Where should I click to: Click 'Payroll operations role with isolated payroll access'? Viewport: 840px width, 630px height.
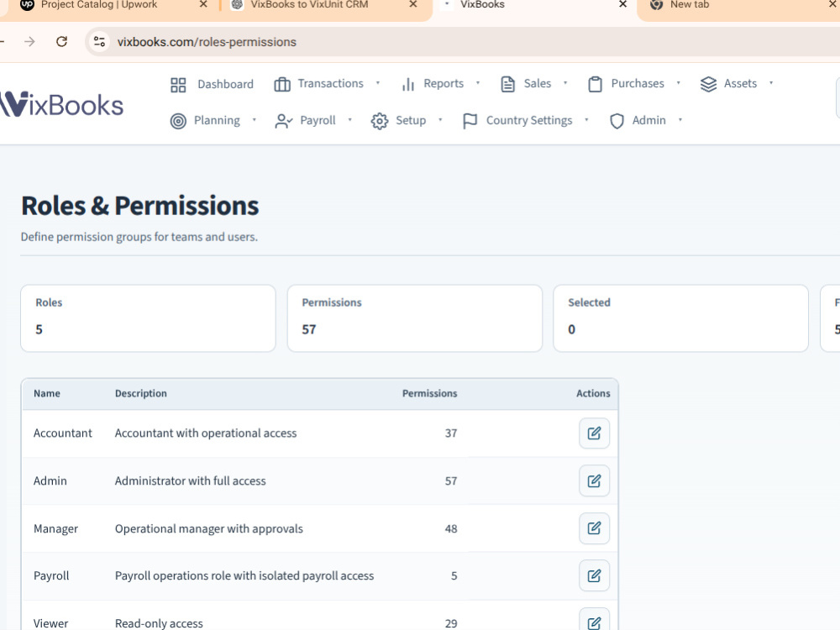tap(244, 576)
